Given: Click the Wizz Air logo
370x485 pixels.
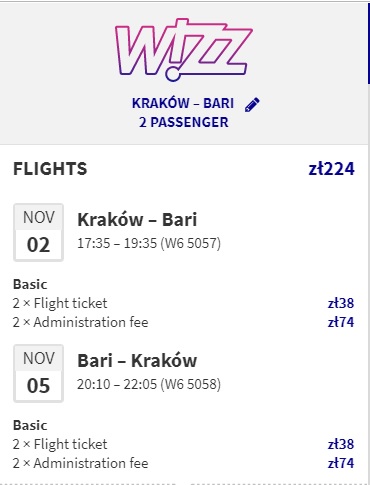Looking at the screenshot, I should 184,49.
